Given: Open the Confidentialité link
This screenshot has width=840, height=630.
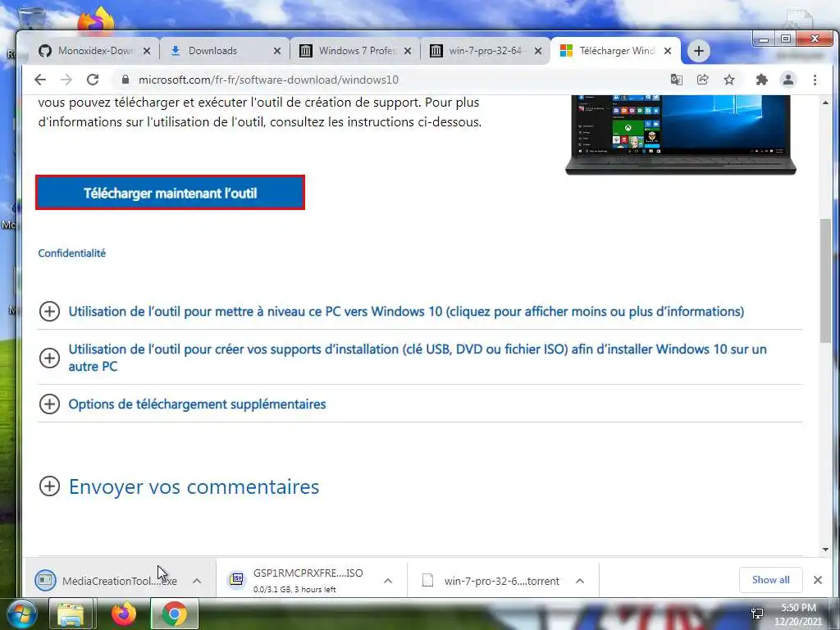Looking at the screenshot, I should pos(72,253).
